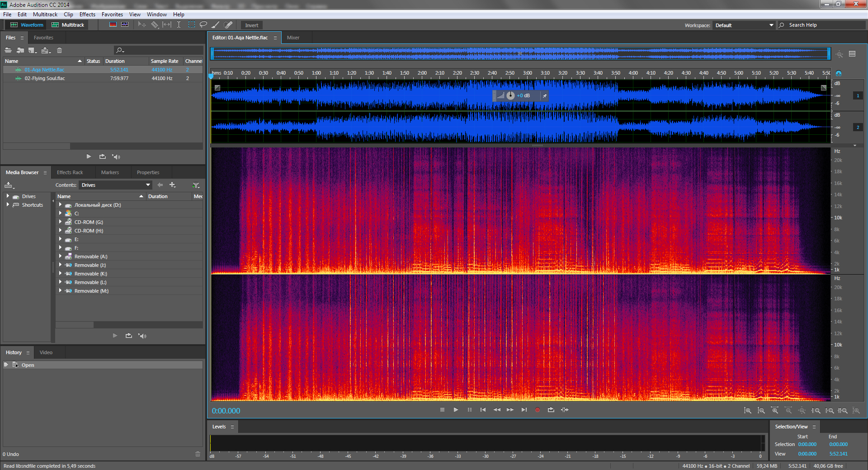Click Add Shortcut plus icon in Media Browser
The height and width of the screenshot is (470, 868).
coord(172,185)
